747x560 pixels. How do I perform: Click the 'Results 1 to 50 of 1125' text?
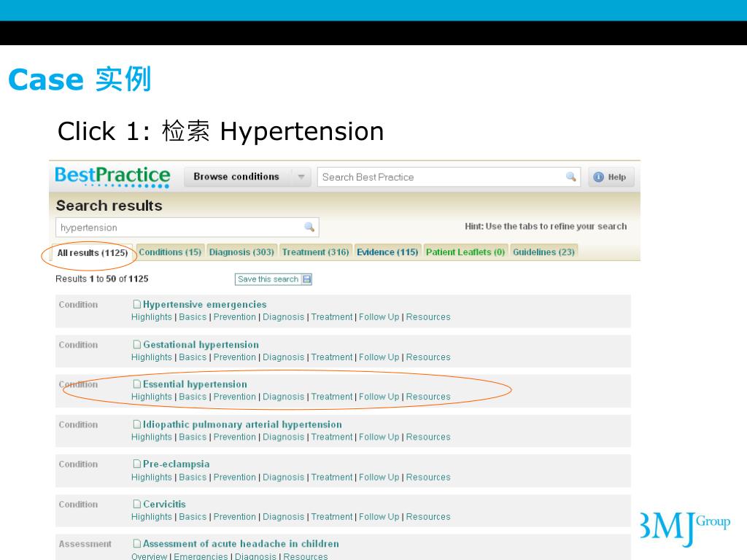coord(102,279)
